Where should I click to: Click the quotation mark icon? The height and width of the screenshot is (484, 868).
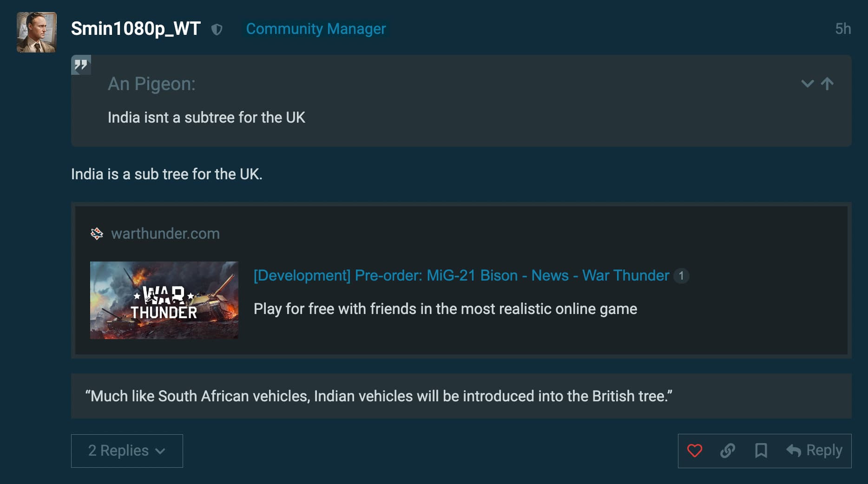81,65
